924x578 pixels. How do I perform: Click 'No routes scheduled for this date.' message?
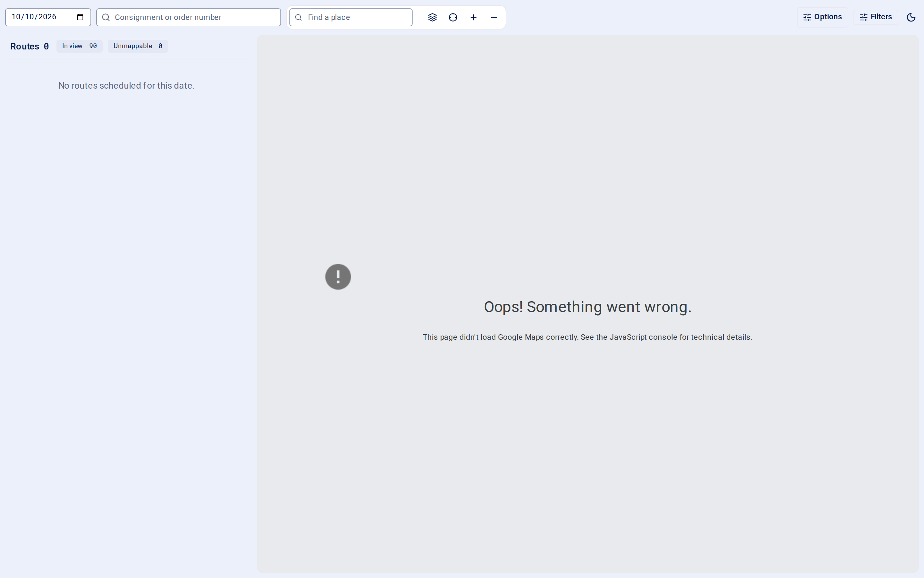(126, 86)
